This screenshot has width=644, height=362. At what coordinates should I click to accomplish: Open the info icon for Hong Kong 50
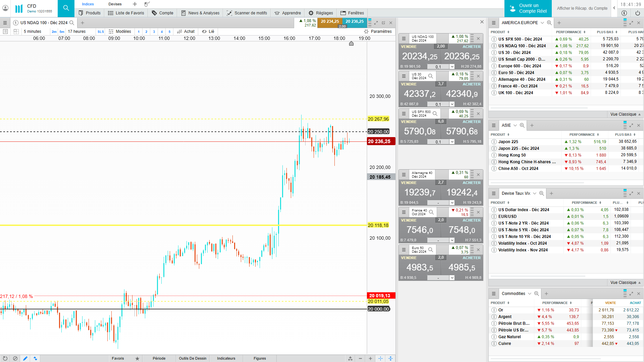[x=494, y=155]
